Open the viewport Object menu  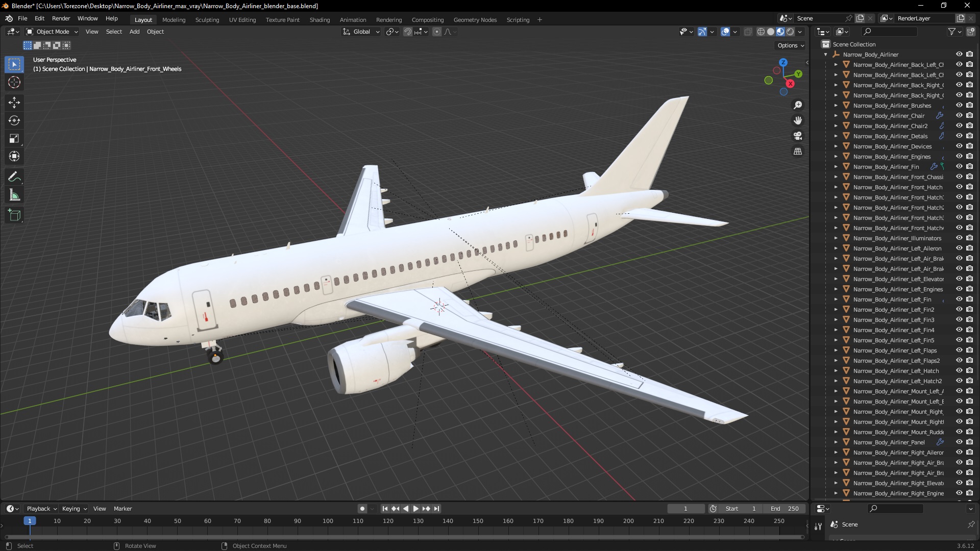tap(155, 32)
